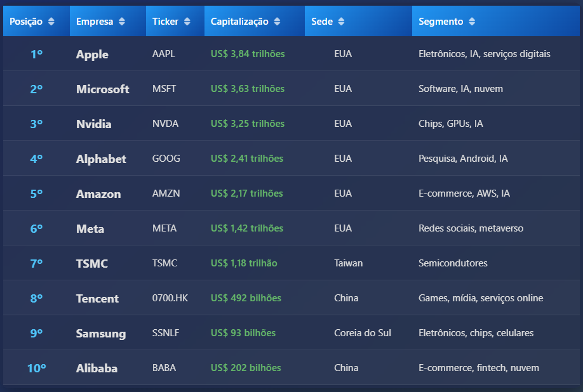
Task: Click the sort arrows beside Empresa
Action: tap(122, 22)
